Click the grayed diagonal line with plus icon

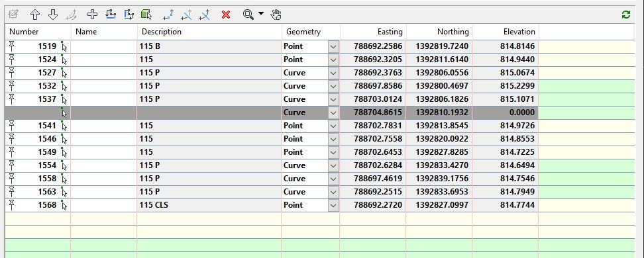[x=187, y=15]
